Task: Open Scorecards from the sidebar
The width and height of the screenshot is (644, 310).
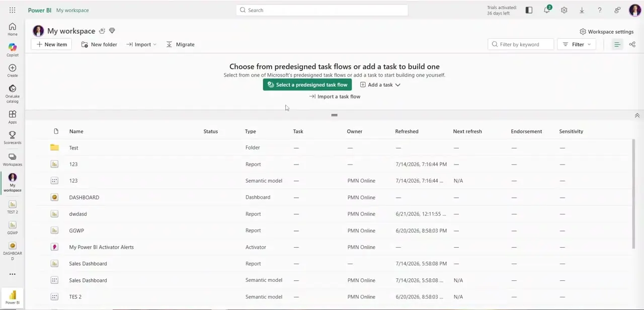Action: coord(13,137)
